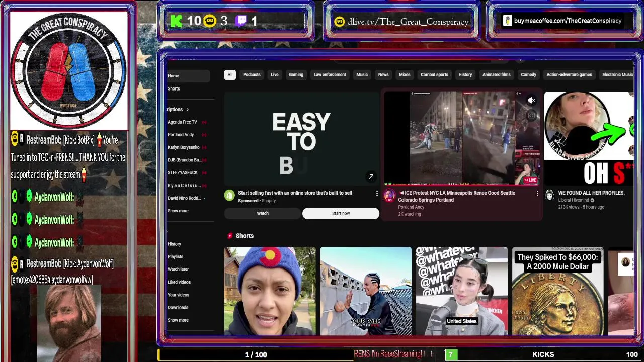Click the 1 / 100 yellow progress bar
The height and width of the screenshot is (362, 644).
(x=256, y=354)
